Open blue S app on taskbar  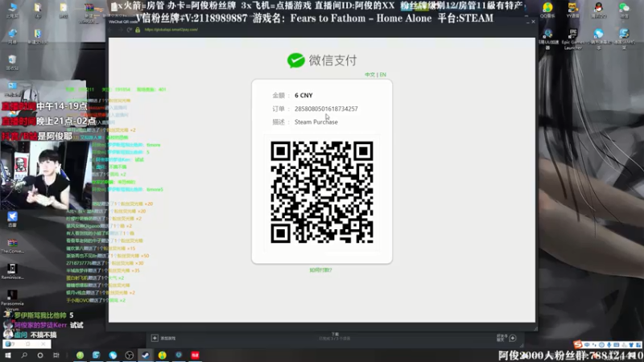(x=96, y=355)
